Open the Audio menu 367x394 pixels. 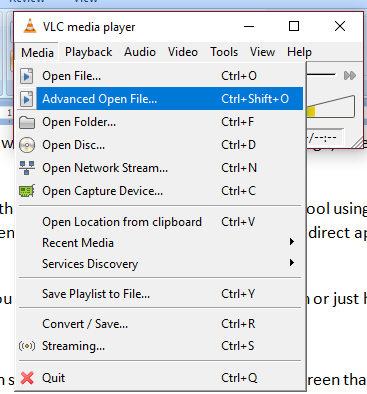tap(140, 52)
